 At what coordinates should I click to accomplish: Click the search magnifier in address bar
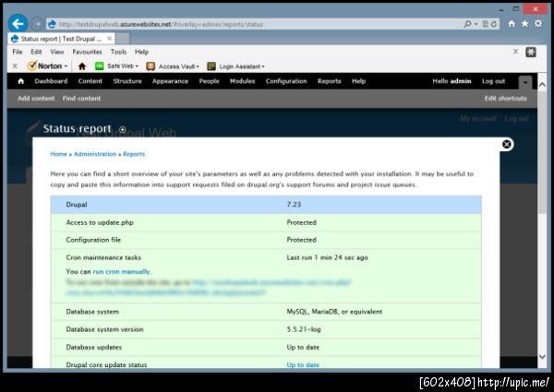[x=467, y=24]
